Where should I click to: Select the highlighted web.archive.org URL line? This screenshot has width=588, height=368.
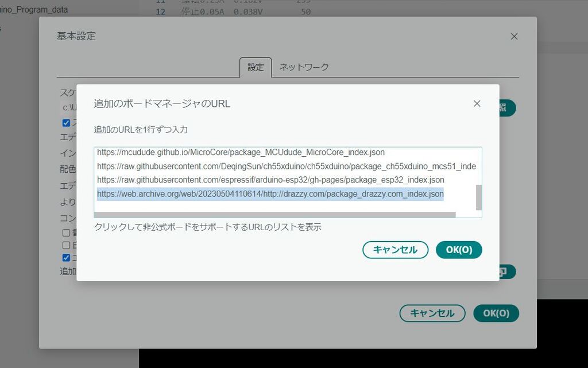pos(270,194)
